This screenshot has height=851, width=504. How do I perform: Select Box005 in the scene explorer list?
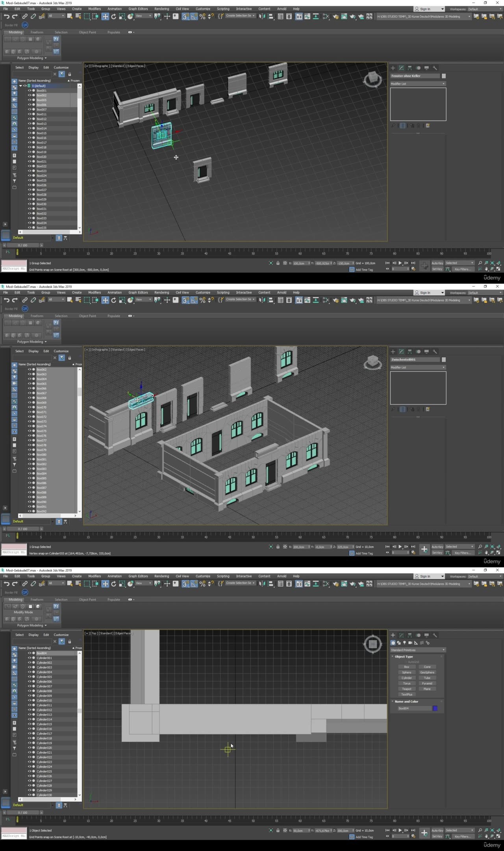41,100
